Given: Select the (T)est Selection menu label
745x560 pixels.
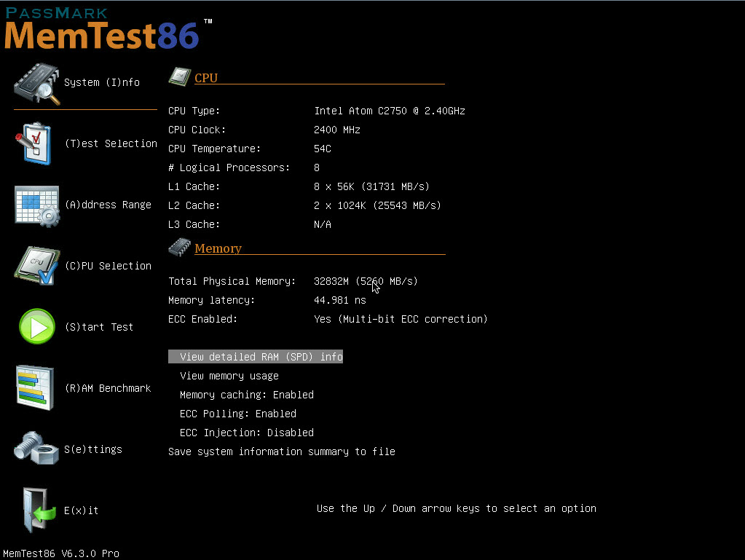Looking at the screenshot, I should pyautogui.click(x=111, y=143).
